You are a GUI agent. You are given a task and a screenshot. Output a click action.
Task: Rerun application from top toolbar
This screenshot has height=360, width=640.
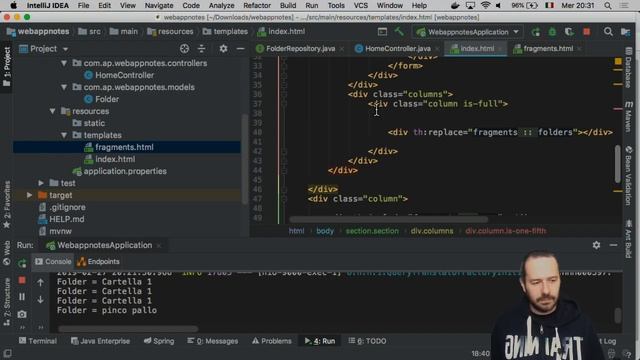[x=536, y=32]
